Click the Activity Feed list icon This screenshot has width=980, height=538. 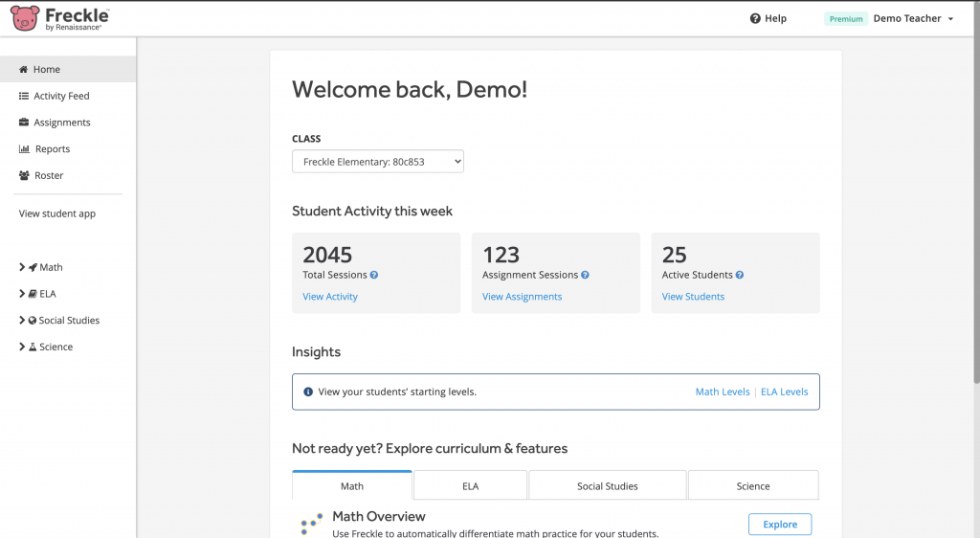[x=24, y=96]
